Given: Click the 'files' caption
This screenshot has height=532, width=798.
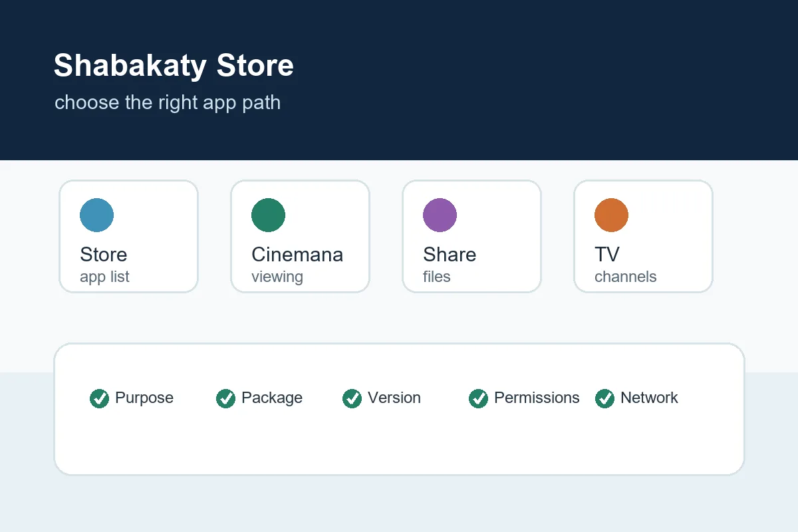Looking at the screenshot, I should 437,277.
